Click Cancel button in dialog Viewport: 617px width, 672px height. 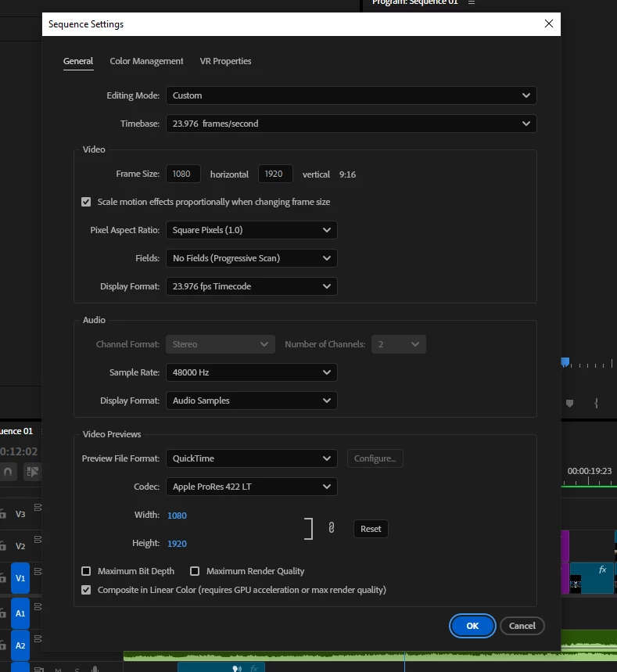(x=522, y=626)
